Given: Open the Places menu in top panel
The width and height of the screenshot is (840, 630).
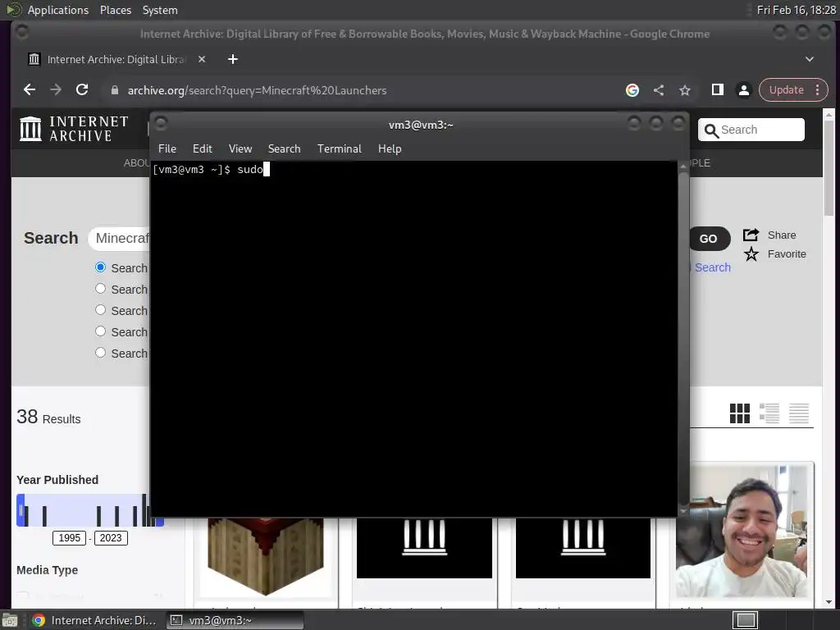Looking at the screenshot, I should click(116, 10).
